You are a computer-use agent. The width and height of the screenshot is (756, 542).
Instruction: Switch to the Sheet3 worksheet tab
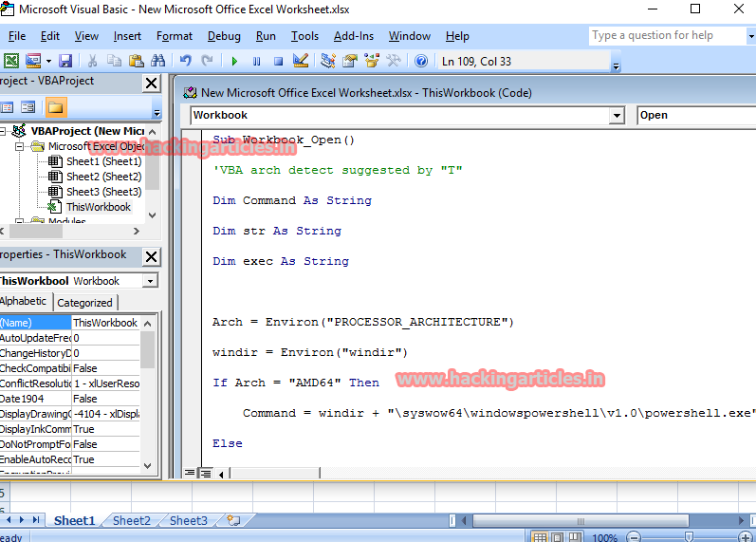click(188, 521)
